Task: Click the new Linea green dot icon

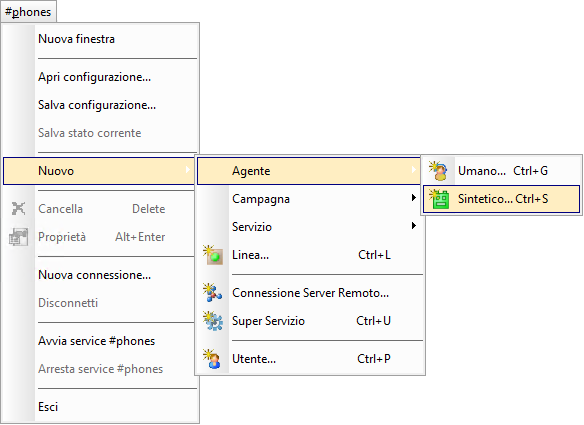Action: (x=213, y=255)
